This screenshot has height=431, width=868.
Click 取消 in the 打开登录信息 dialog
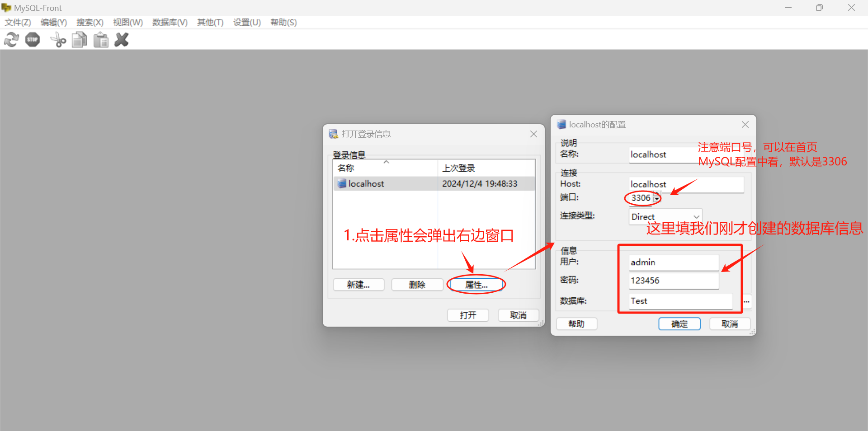pyautogui.click(x=518, y=315)
